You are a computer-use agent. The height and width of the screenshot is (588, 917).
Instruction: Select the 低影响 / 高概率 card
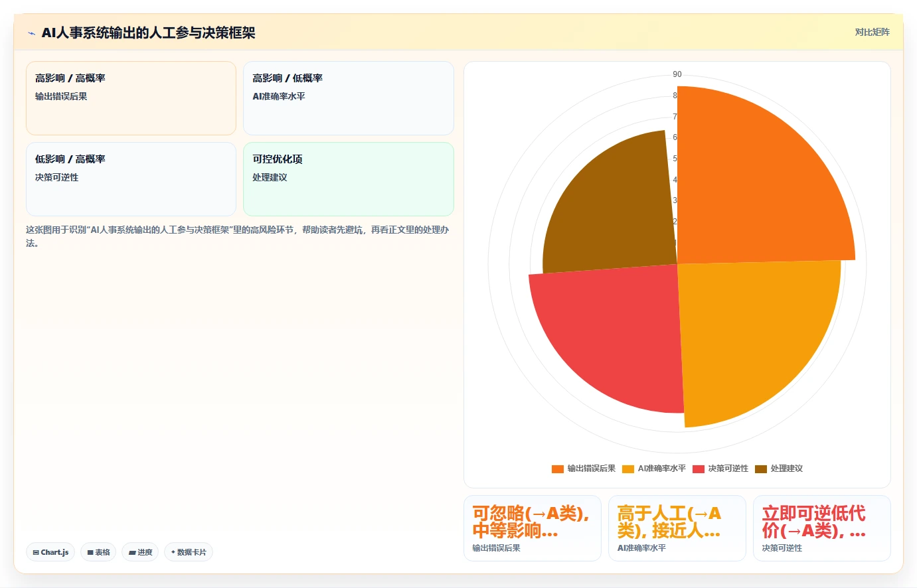click(131, 179)
